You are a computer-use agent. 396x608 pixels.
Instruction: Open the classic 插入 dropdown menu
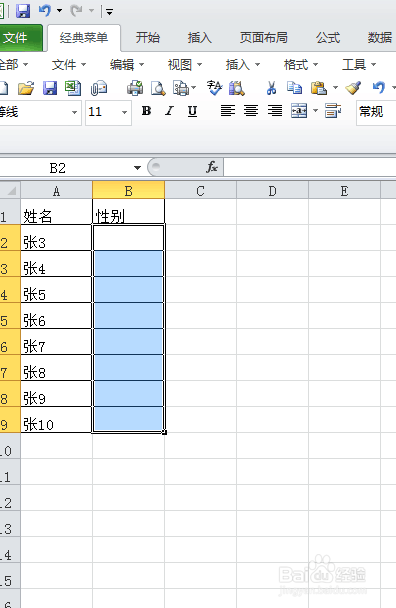point(243,64)
